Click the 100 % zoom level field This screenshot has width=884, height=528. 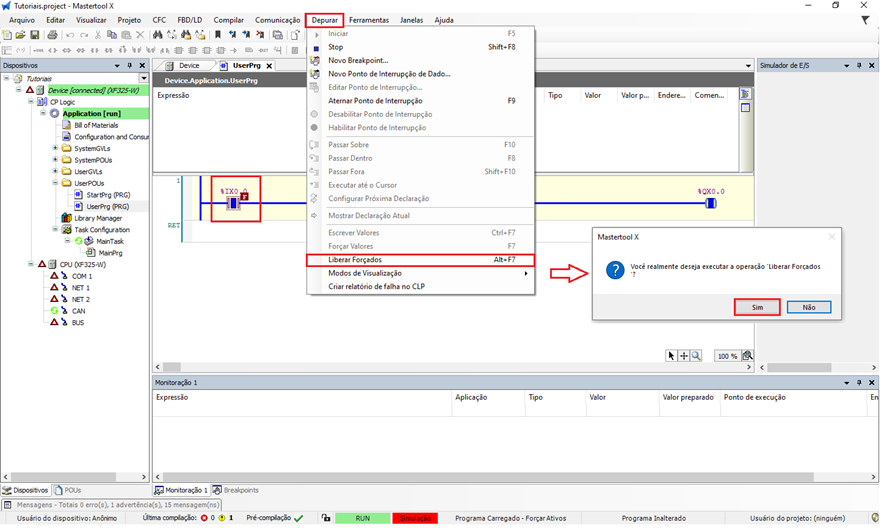click(x=727, y=356)
